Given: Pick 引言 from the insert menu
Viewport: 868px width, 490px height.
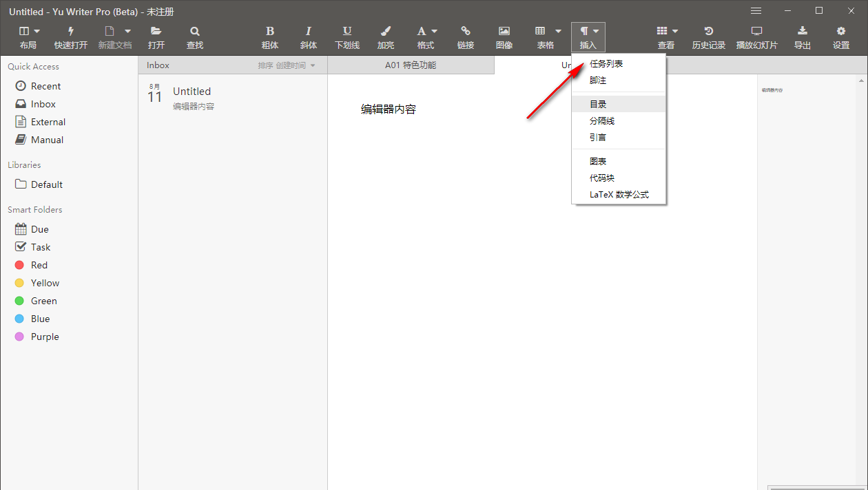Looking at the screenshot, I should [619, 137].
